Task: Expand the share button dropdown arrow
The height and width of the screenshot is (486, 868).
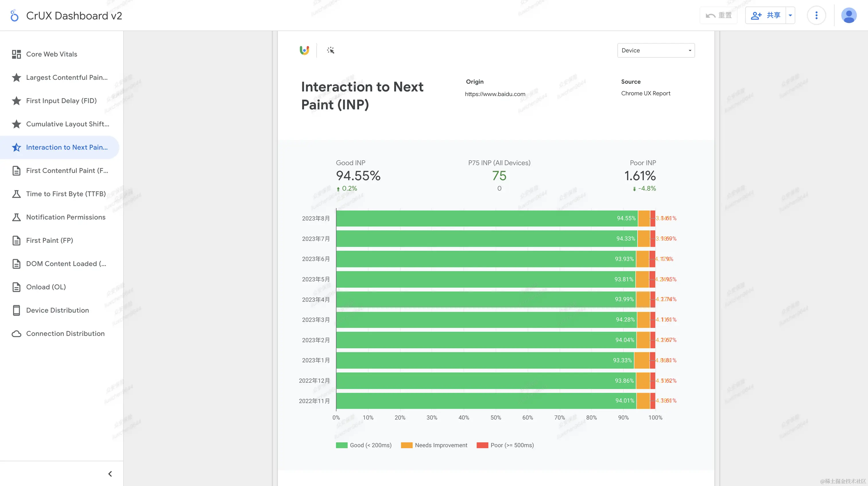Action: (790, 15)
